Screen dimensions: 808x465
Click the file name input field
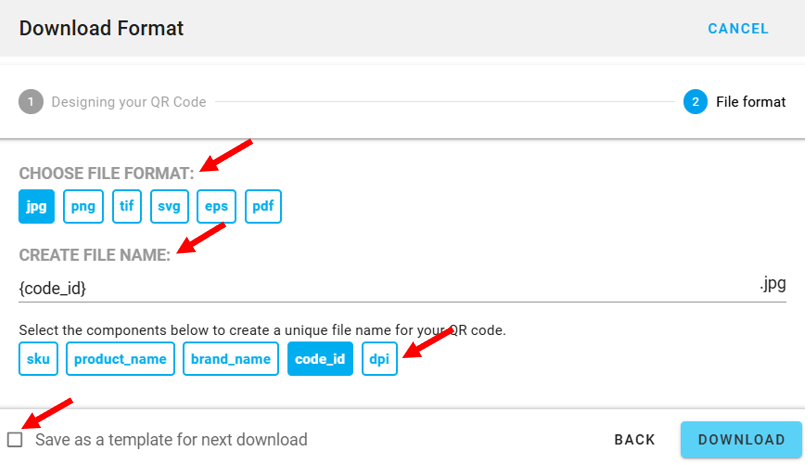[380, 288]
